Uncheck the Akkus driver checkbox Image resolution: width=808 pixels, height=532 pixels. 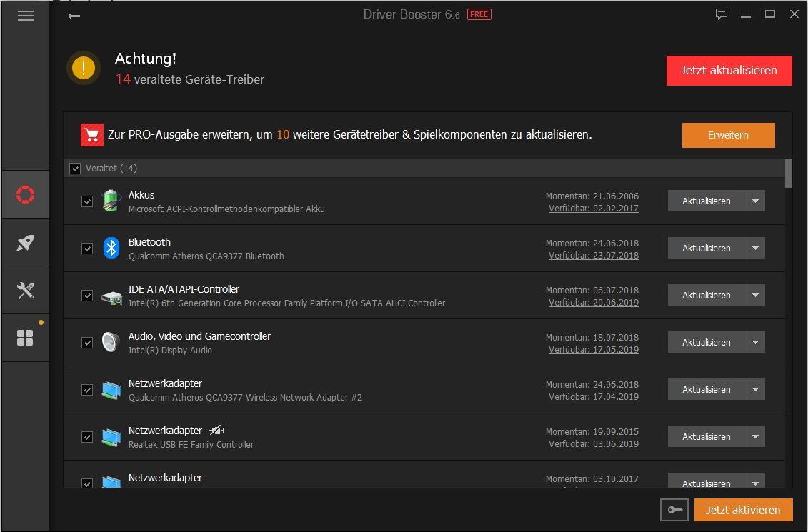(87, 201)
